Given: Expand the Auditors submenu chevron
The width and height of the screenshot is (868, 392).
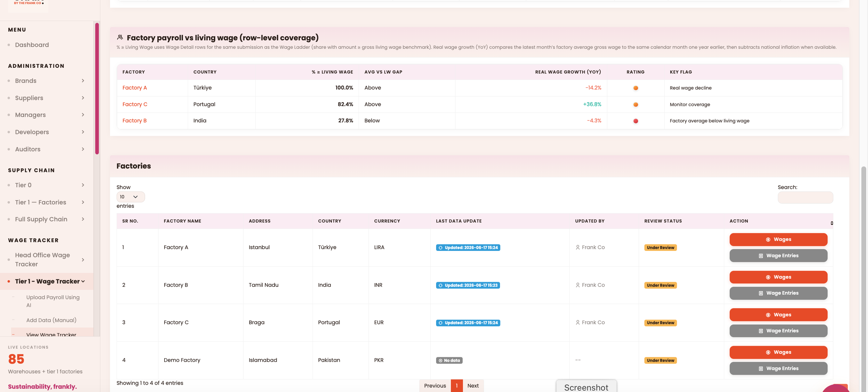Looking at the screenshot, I should click(83, 149).
